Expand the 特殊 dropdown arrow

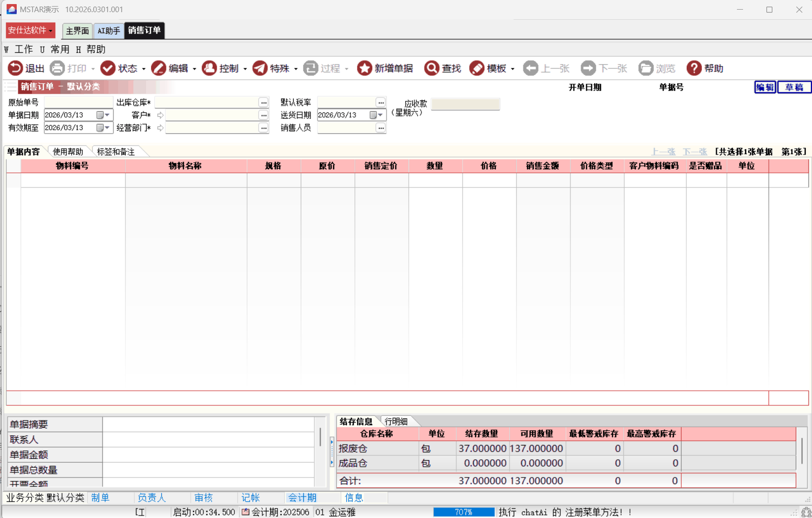[x=296, y=69]
